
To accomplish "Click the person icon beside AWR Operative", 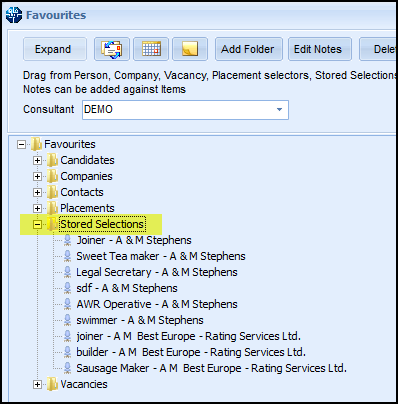I will pyautogui.click(x=68, y=304).
